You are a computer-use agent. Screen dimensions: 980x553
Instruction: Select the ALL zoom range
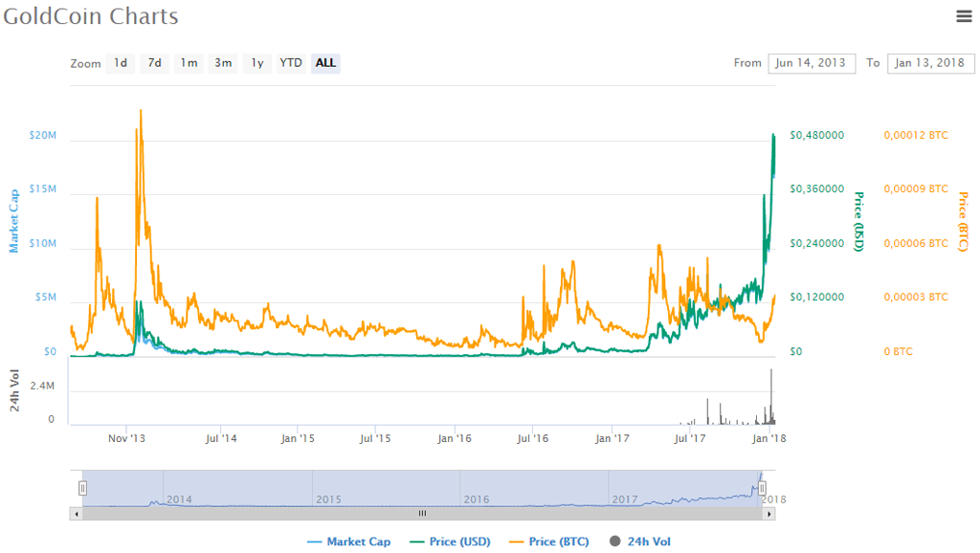325,63
